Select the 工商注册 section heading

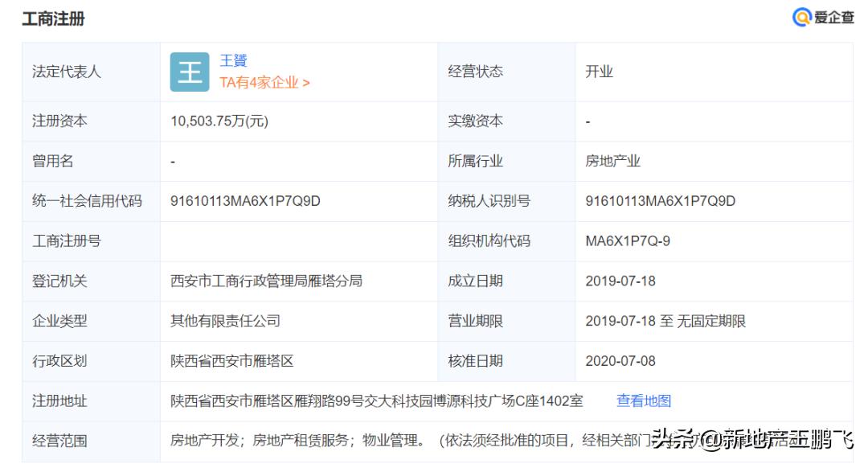pyautogui.click(x=54, y=18)
